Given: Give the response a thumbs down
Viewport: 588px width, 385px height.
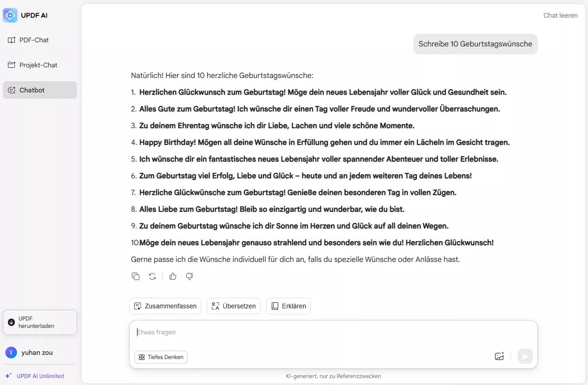Looking at the screenshot, I should click(x=189, y=276).
